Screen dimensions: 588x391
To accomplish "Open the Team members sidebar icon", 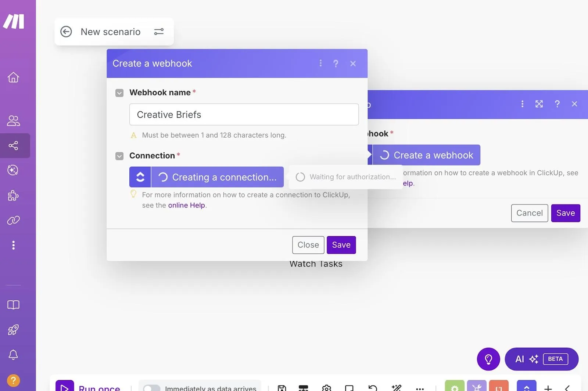I will point(13,121).
